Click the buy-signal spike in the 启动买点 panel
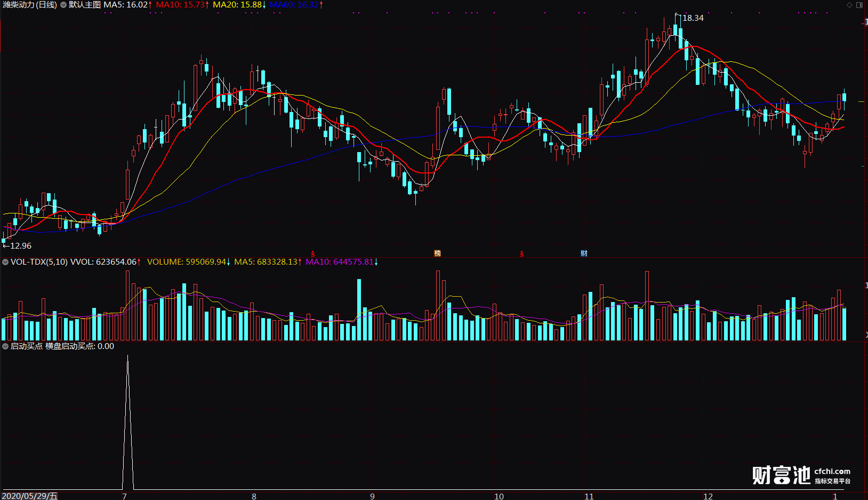Image resolution: width=868 pixels, height=500 pixels. (x=127, y=422)
